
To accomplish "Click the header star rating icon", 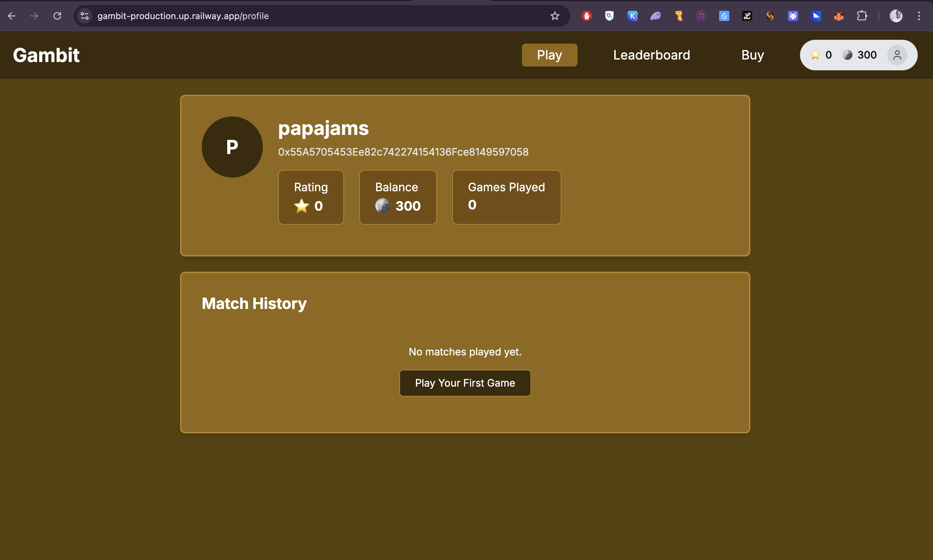I will pyautogui.click(x=815, y=55).
